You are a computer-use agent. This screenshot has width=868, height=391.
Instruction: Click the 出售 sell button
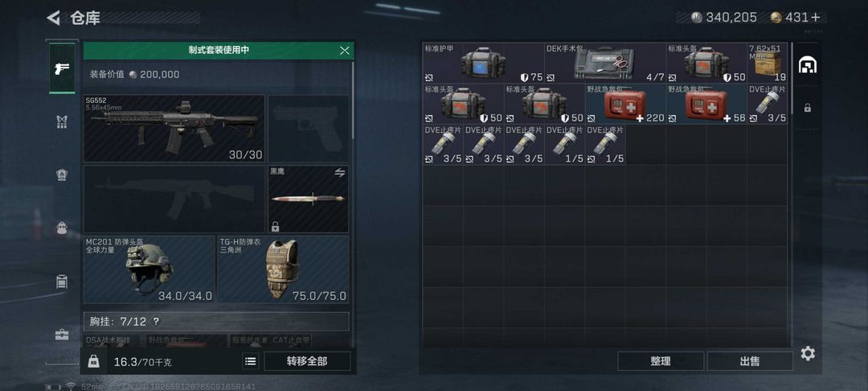pyautogui.click(x=750, y=361)
